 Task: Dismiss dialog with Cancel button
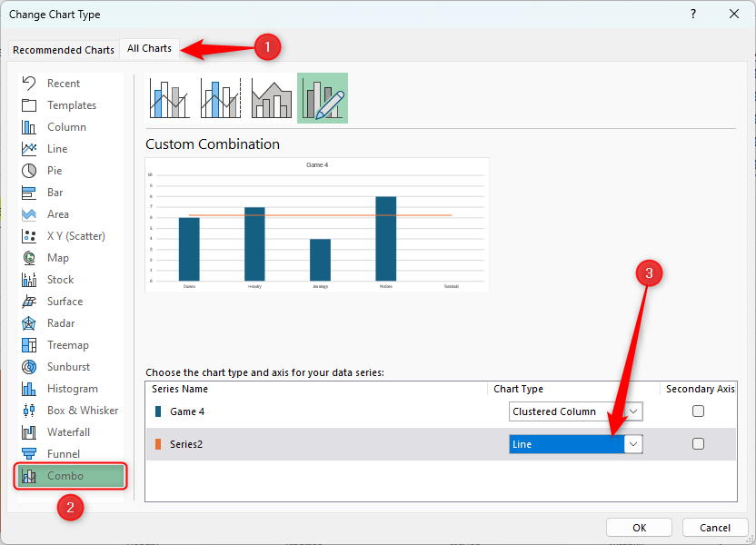coord(714,528)
